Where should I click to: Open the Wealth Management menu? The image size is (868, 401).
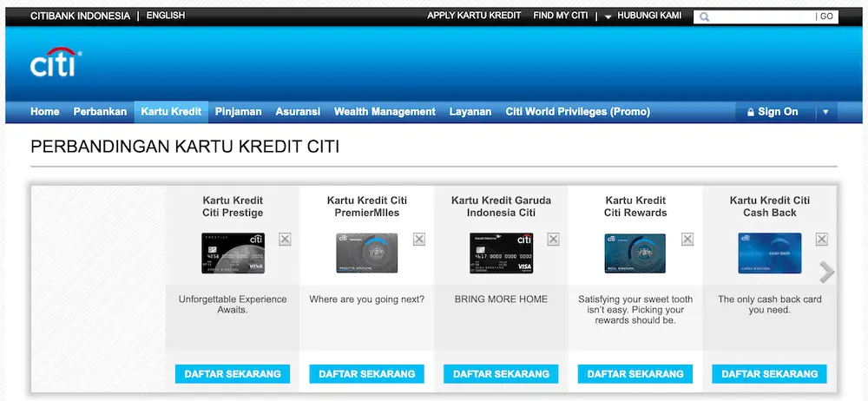(385, 112)
